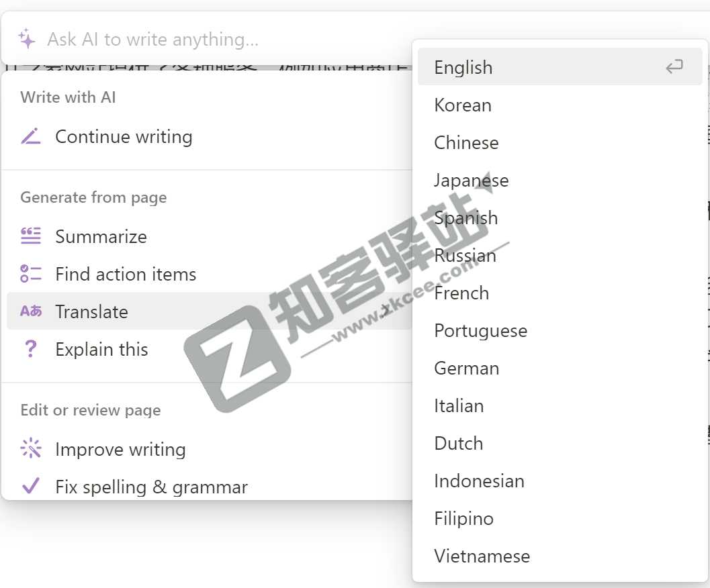Pick Japanese in the translate submenu
This screenshot has width=710, height=588.
(x=471, y=181)
